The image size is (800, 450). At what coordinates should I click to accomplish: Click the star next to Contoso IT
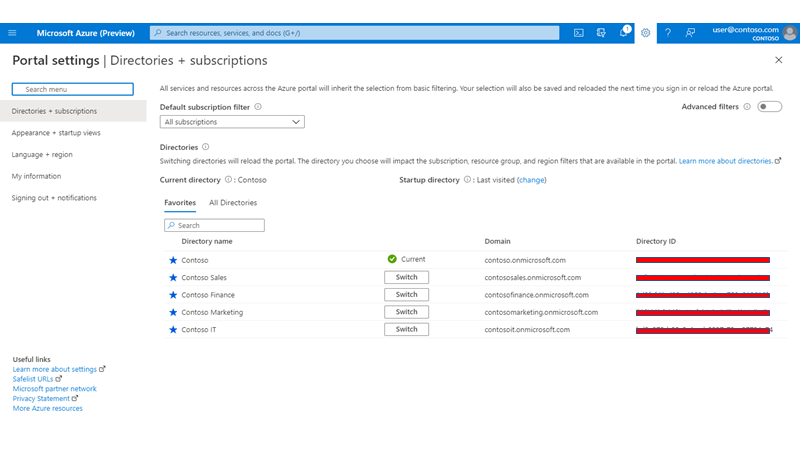pos(173,329)
